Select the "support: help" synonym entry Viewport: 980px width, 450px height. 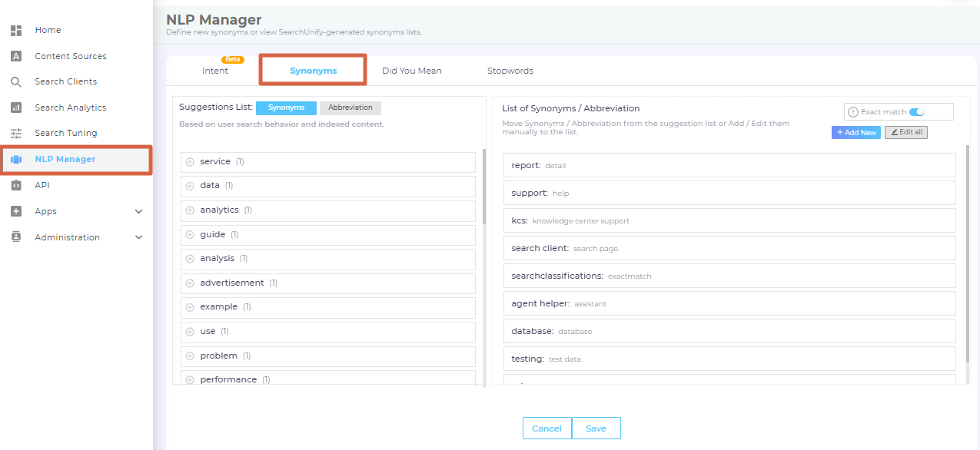(729, 193)
